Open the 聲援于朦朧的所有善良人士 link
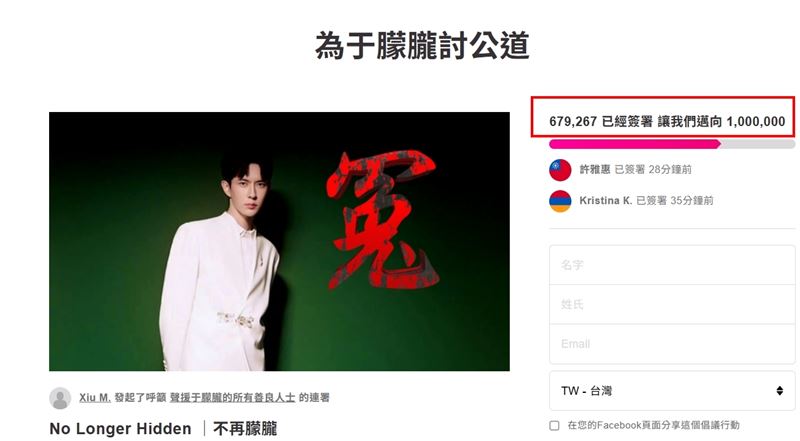 point(232,398)
